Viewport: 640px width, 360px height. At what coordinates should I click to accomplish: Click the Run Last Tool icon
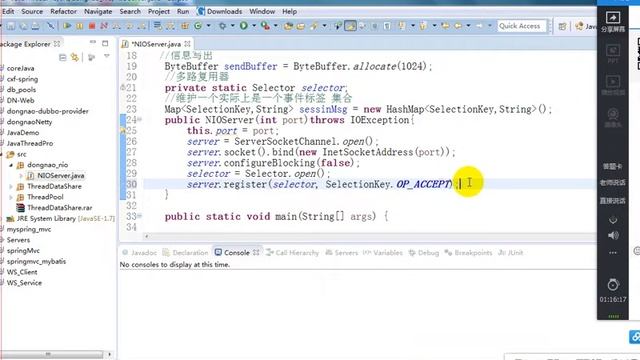pos(265,26)
